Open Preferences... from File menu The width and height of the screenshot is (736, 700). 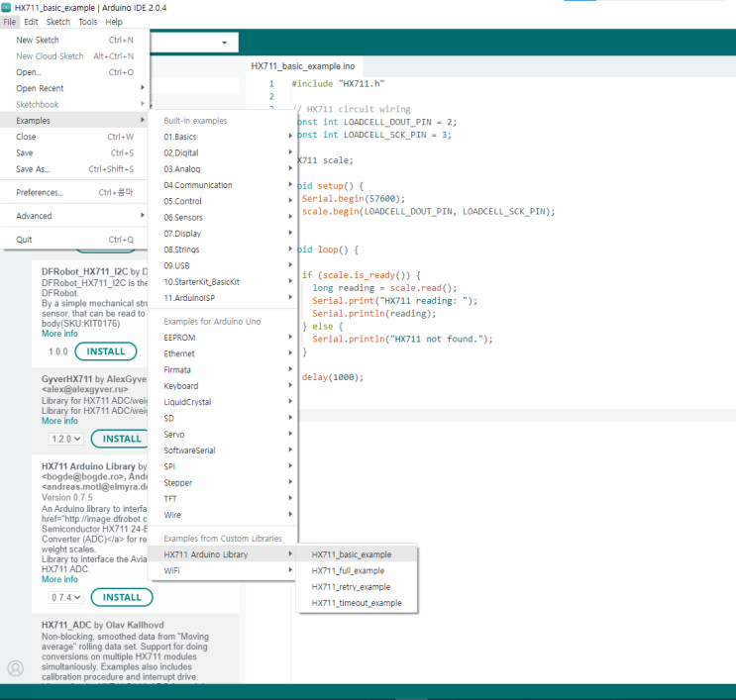(x=74, y=192)
